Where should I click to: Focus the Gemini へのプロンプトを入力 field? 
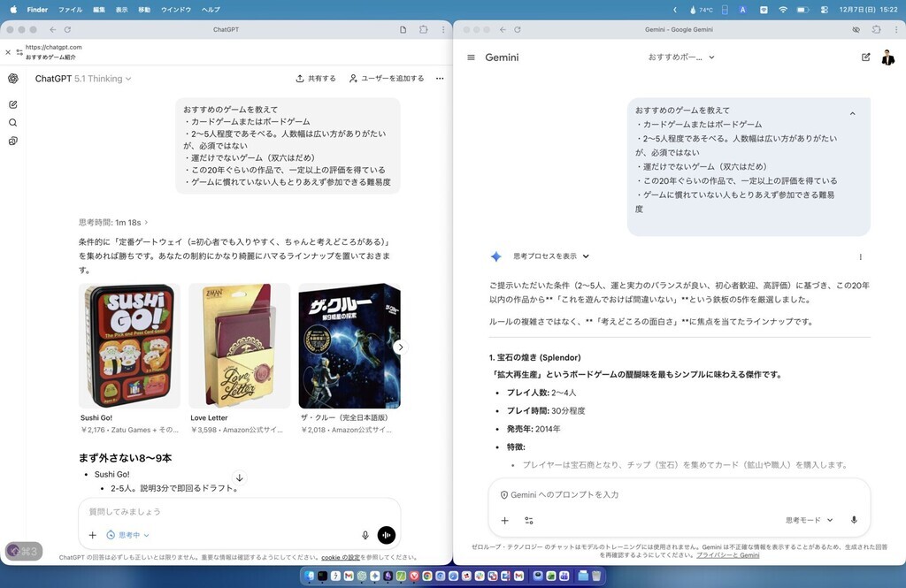tap(679, 495)
